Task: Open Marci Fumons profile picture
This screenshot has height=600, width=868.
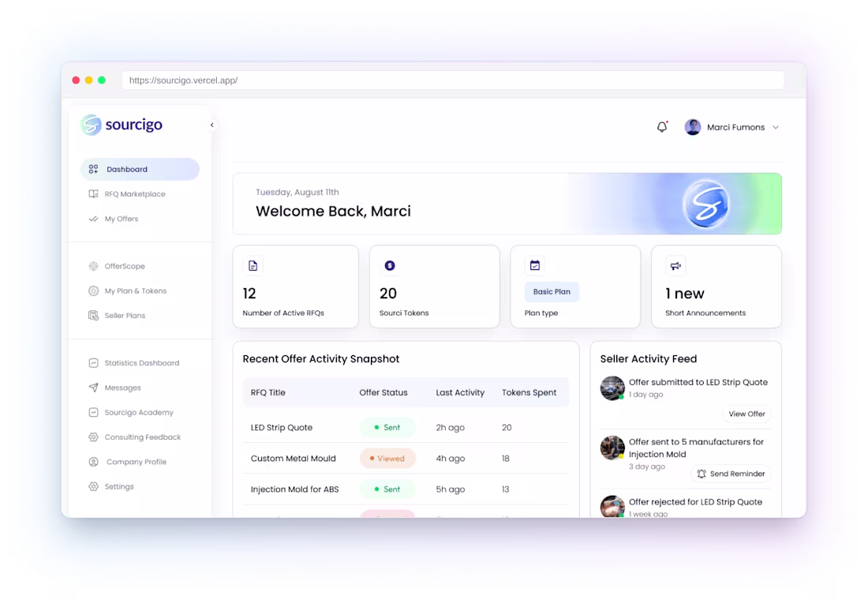Action: point(692,127)
